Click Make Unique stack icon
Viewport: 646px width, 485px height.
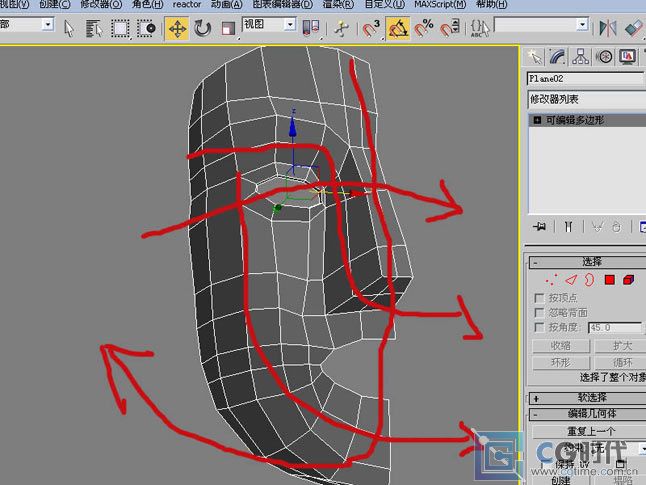coord(597,226)
